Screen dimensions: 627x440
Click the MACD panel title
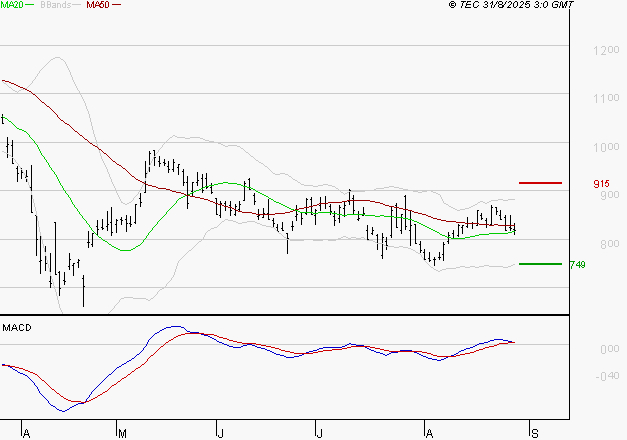[x=15, y=328]
